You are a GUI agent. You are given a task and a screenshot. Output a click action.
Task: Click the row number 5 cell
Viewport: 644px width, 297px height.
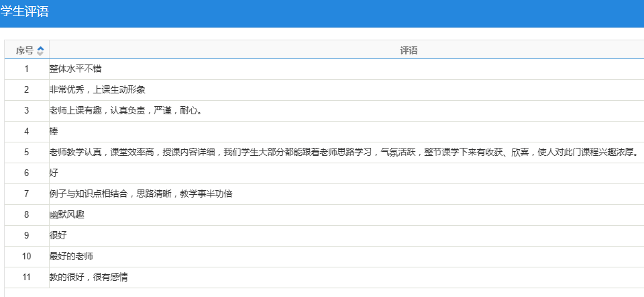click(26, 152)
